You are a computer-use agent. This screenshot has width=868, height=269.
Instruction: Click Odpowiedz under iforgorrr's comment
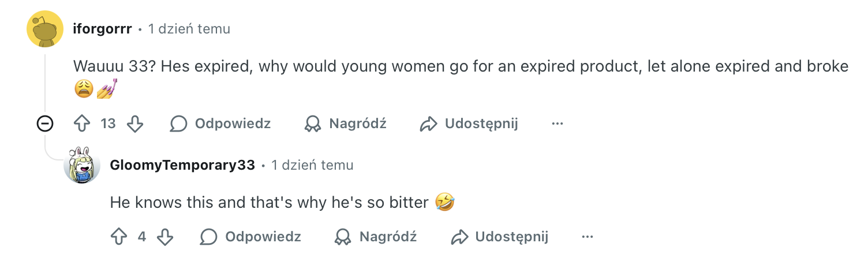pos(220,124)
